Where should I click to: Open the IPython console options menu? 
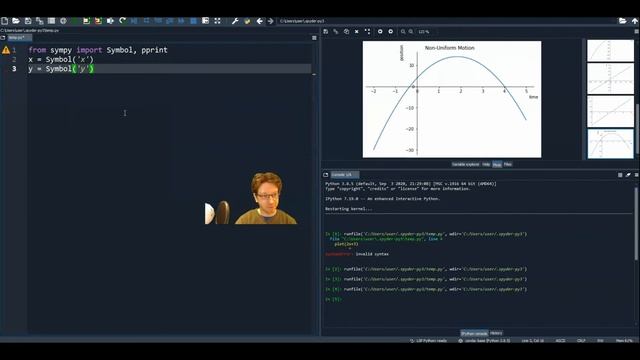coord(636,175)
